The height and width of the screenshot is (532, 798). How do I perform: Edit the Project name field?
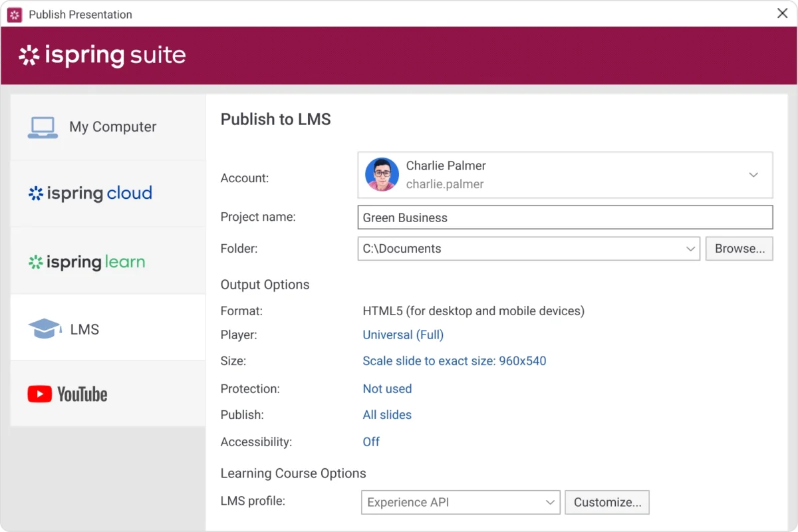tap(565, 217)
